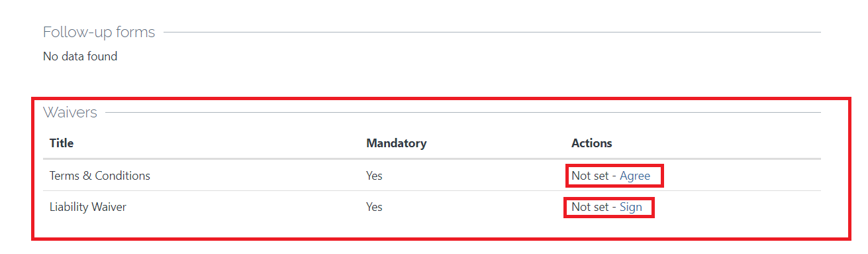Click the Follow-up forms section heading

click(x=99, y=32)
